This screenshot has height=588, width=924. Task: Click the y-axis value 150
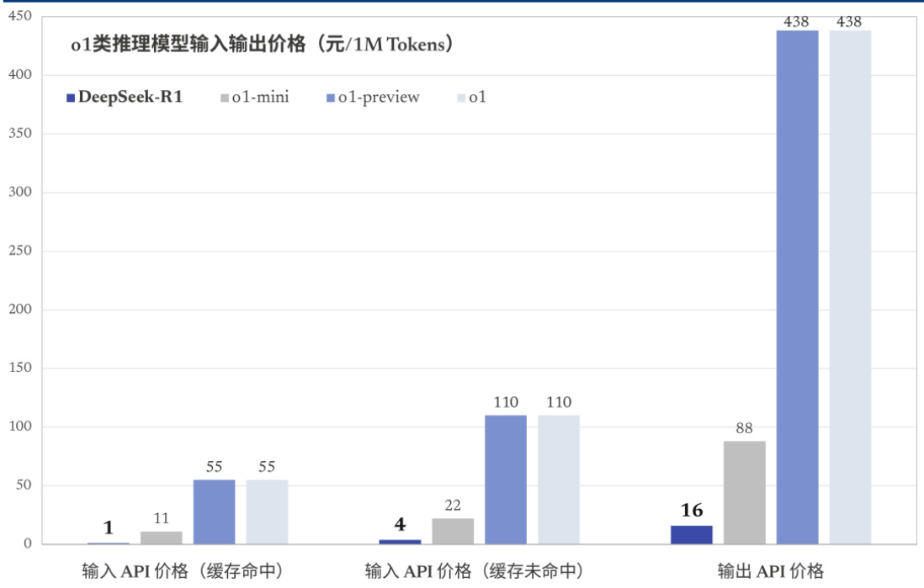point(20,368)
